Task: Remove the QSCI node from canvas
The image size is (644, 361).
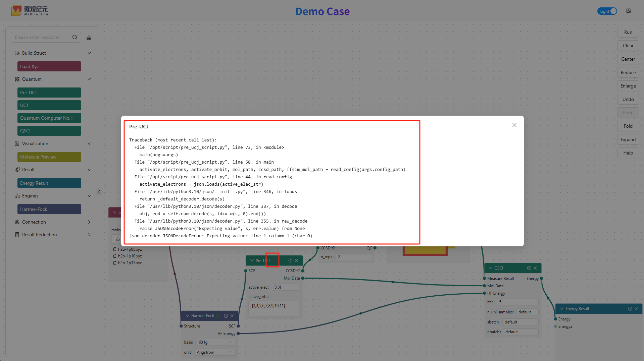Action: [535, 268]
